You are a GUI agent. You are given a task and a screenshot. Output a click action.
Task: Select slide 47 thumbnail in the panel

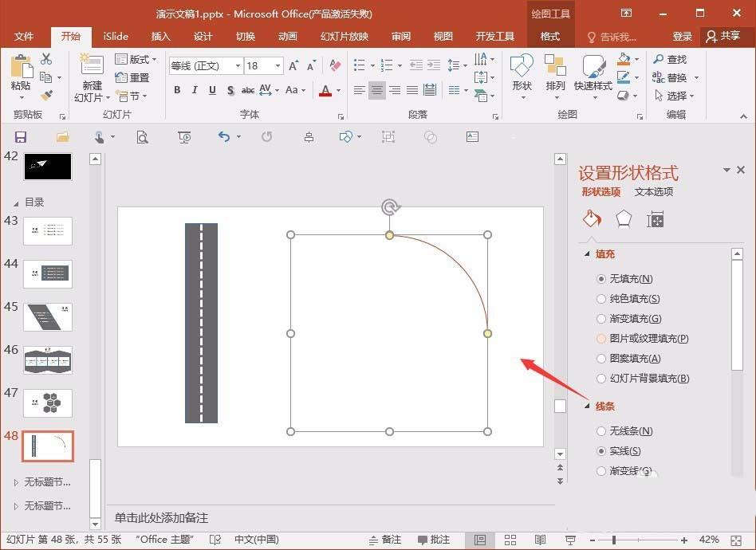point(48,403)
